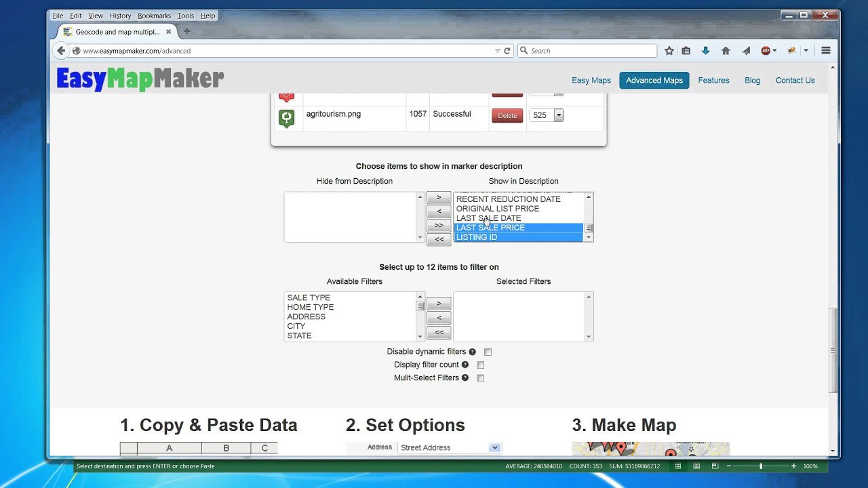Open the Help menu
The height and width of the screenshot is (488, 868).
point(208,16)
